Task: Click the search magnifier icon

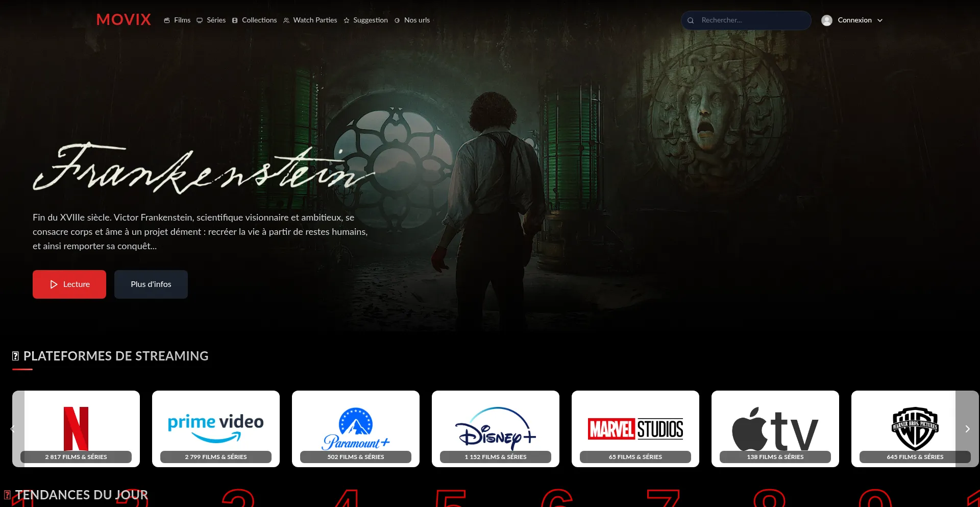Action: [x=691, y=20]
